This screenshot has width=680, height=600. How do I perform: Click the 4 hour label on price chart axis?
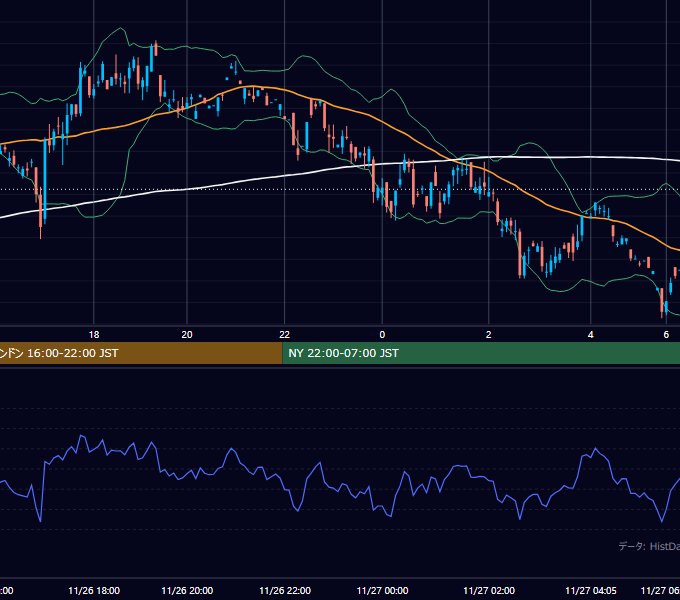point(591,335)
